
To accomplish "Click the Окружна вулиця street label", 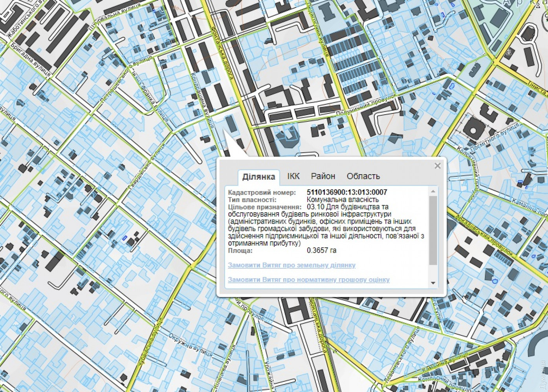I will tap(190, 345).
